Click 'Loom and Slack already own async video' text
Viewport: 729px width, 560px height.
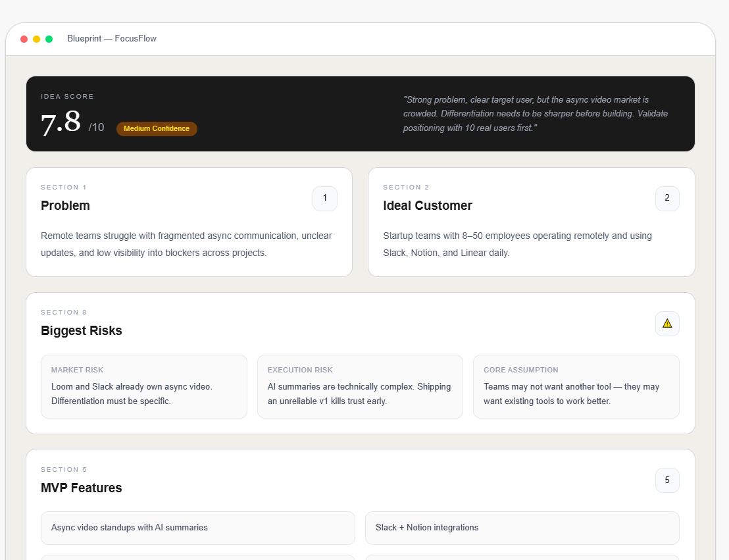[x=132, y=394]
